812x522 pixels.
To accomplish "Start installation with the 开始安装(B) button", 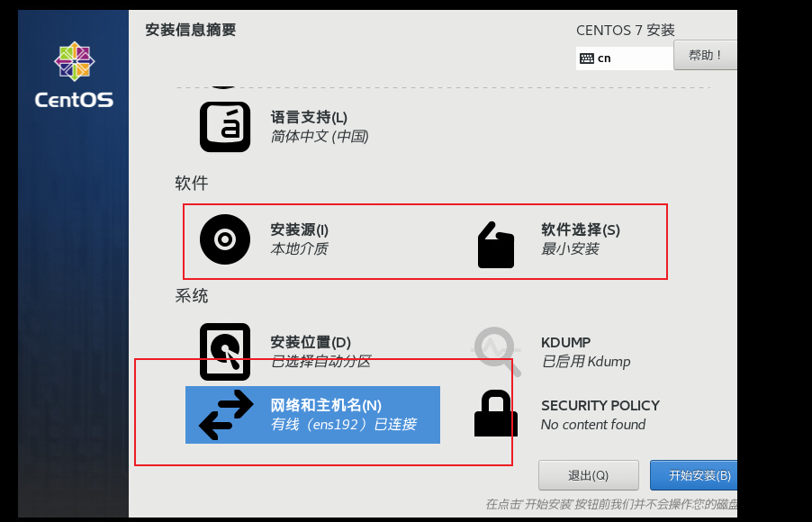I will pyautogui.click(x=693, y=475).
